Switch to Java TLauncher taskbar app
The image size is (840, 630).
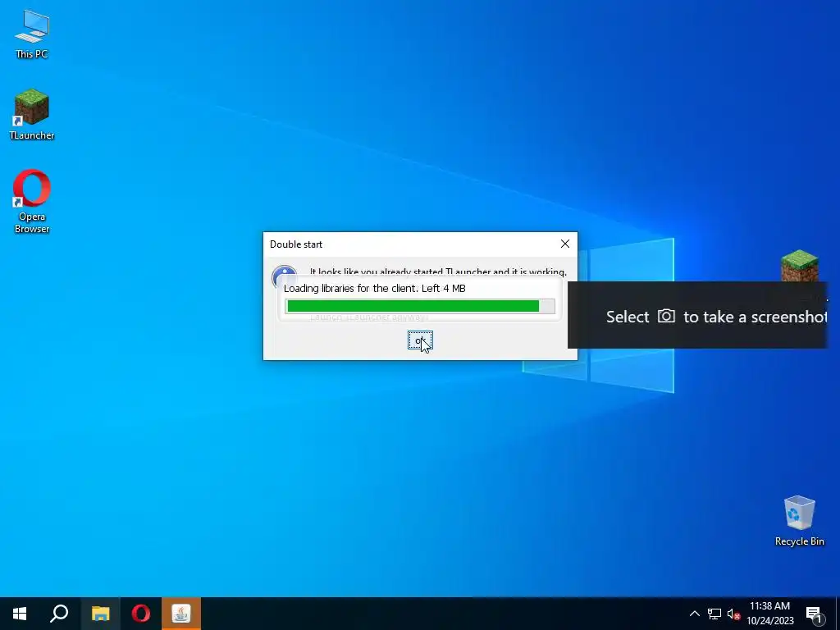click(x=181, y=614)
